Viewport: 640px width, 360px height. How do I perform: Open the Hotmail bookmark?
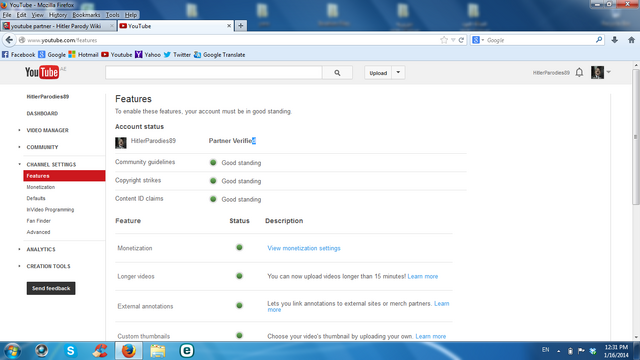click(x=84, y=55)
